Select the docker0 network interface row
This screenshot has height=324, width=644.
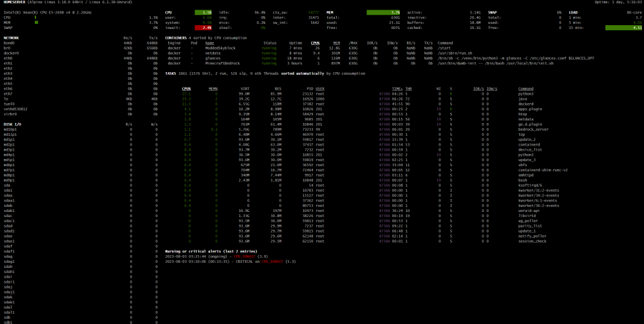point(80,53)
